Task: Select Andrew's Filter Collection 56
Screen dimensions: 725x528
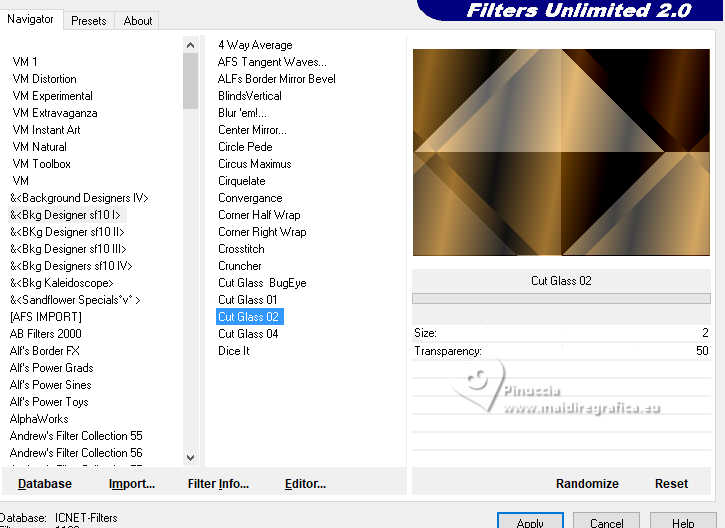Action: (x=76, y=453)
